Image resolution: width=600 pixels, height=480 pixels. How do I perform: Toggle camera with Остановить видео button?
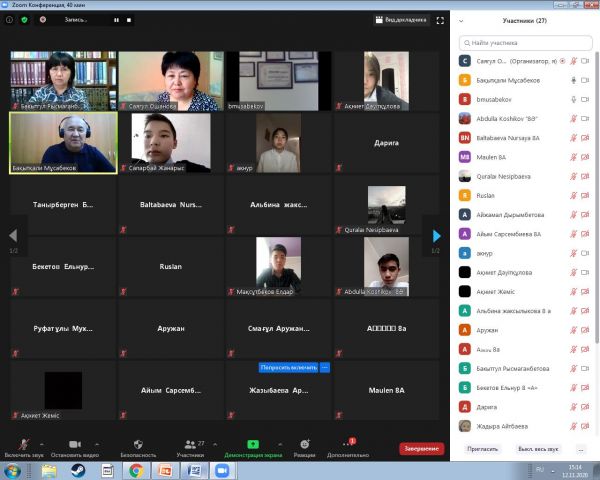coord(74,444)
